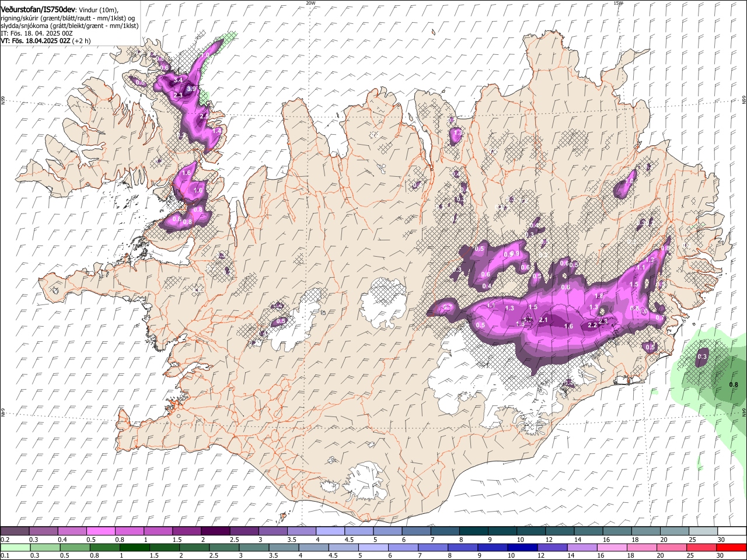This screenshot has height=560, width=747.
Task: Click the red 30 swatch in bottom legend row
Action: (731, 547)
